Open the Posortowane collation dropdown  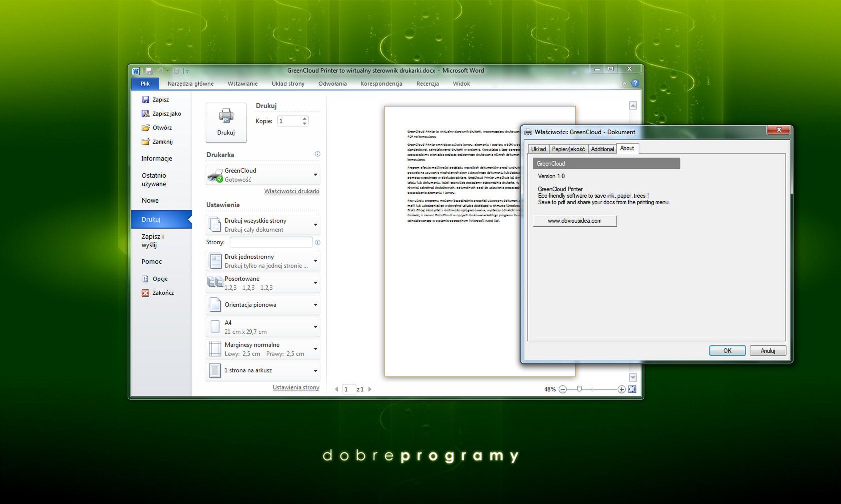263,283
